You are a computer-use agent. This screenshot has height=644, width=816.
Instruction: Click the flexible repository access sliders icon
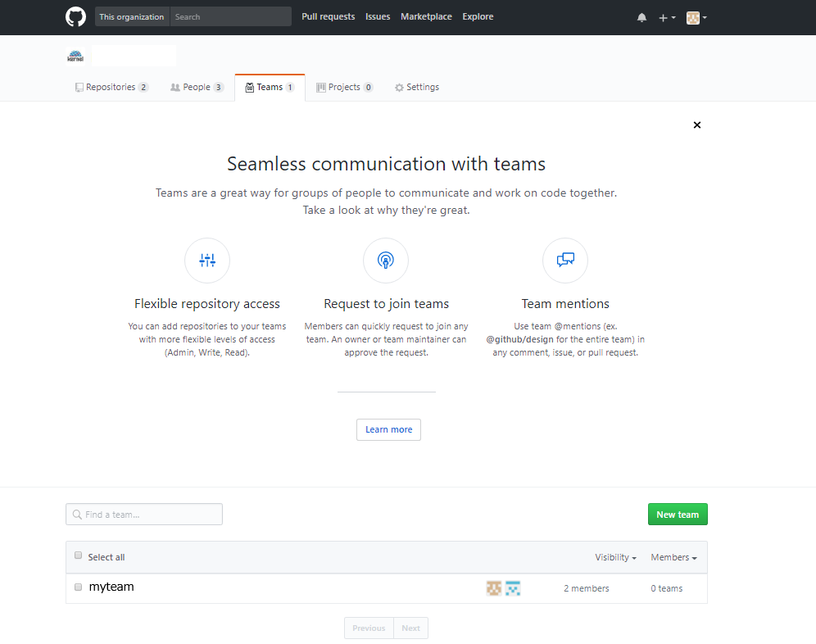click(x=207, y=261)
